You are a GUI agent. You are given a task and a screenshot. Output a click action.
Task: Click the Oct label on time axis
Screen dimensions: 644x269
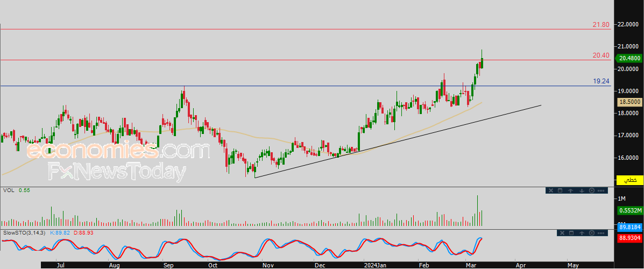[213, 265]
